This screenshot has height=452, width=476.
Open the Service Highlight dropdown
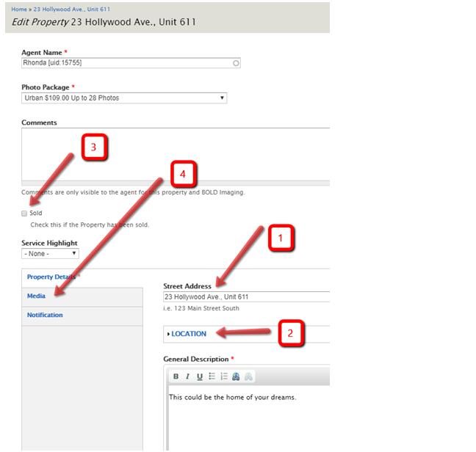(x=50, y=253)
